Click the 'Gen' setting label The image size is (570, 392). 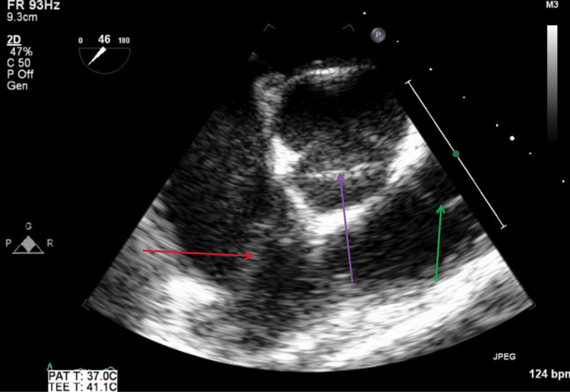[17, 86]
